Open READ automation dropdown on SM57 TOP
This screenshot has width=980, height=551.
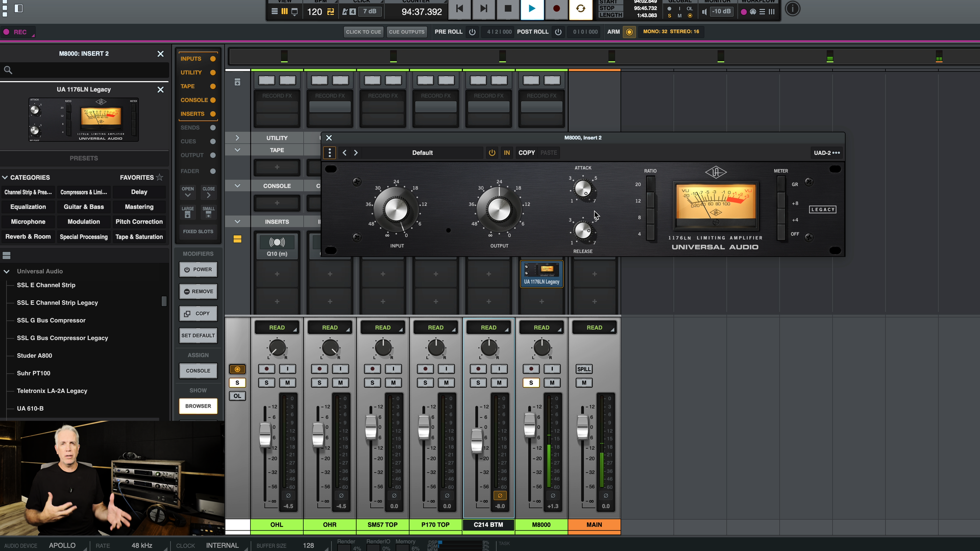click(x=383, y=328)
